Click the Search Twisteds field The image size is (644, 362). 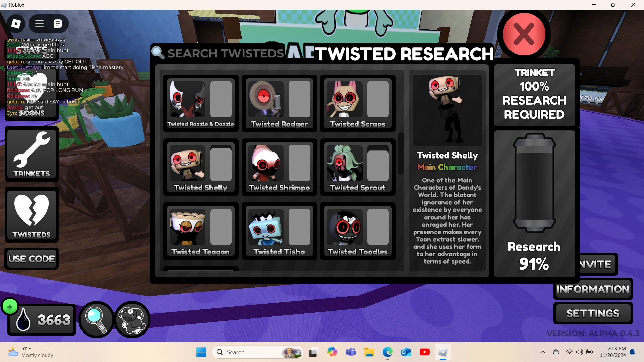pos(225,53)
